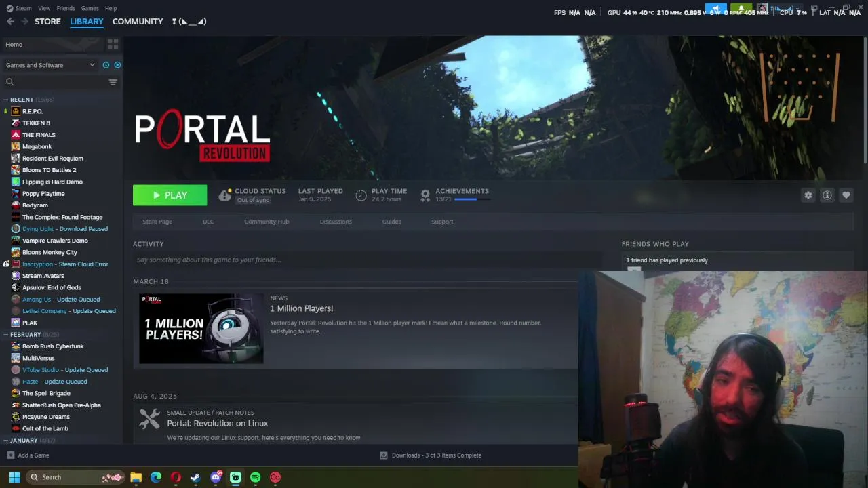Open Discord from the taskbar
The width and height of the screenshot is (868, 488).
[x=216, y=477]
